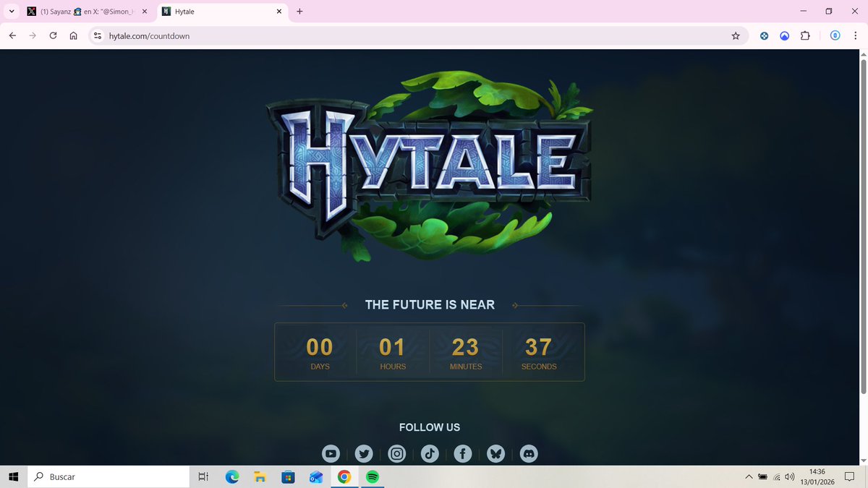Open the browser home page
The image size is (868, 488).
click(73, 35)
